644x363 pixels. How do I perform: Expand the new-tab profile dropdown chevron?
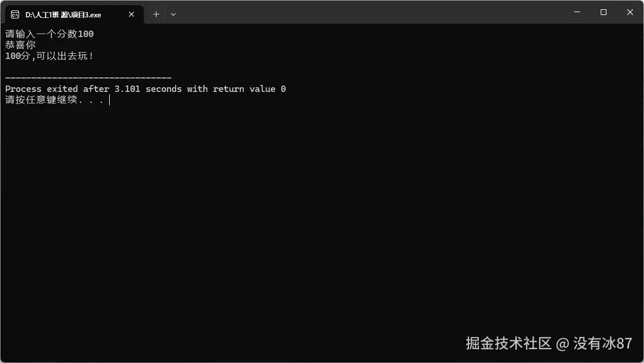tap(173, 14)
